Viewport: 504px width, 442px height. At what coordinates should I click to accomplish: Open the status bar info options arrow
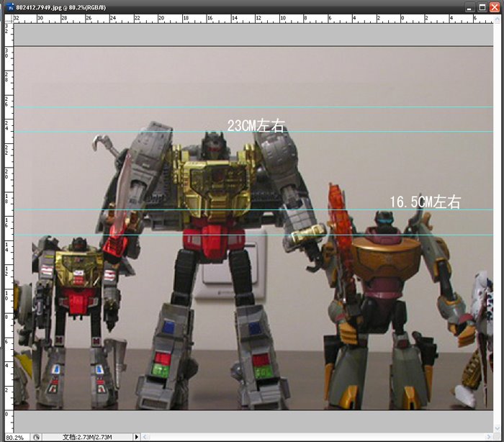pos(137,437)
